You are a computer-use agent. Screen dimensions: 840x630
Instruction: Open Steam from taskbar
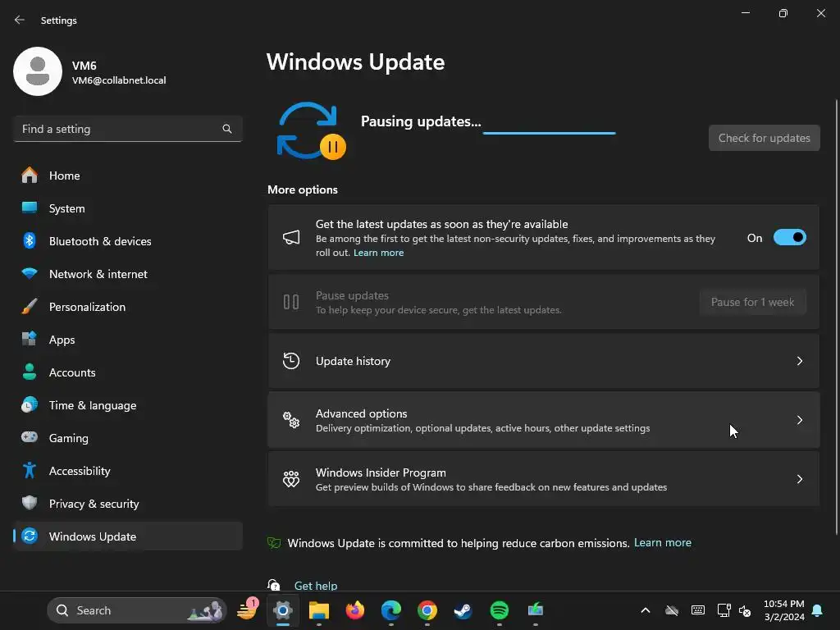(463, 610)
